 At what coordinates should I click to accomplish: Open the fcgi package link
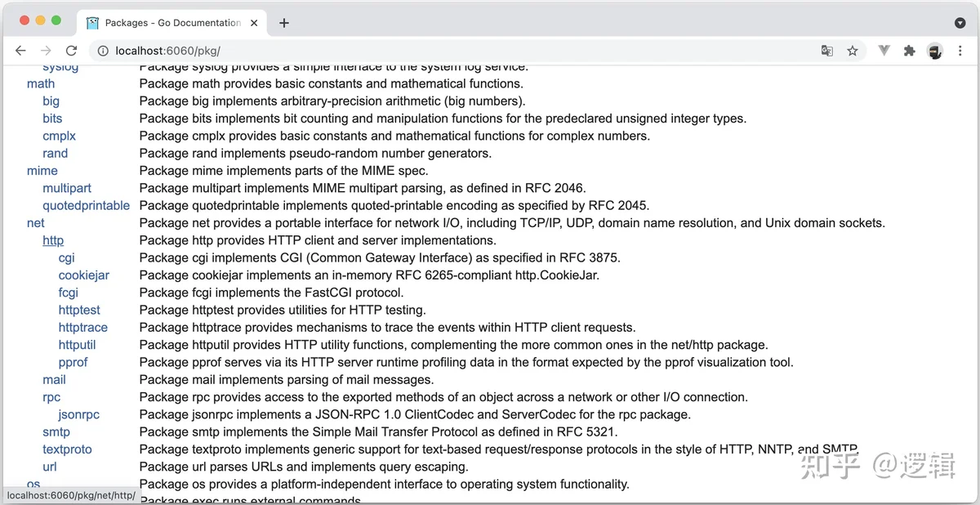69,293
